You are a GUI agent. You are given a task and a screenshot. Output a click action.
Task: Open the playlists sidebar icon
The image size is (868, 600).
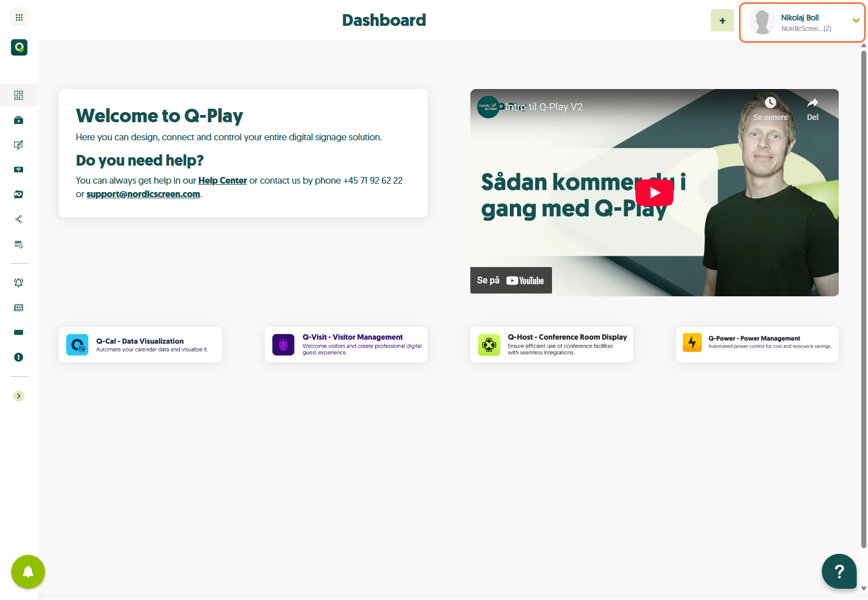19,120
